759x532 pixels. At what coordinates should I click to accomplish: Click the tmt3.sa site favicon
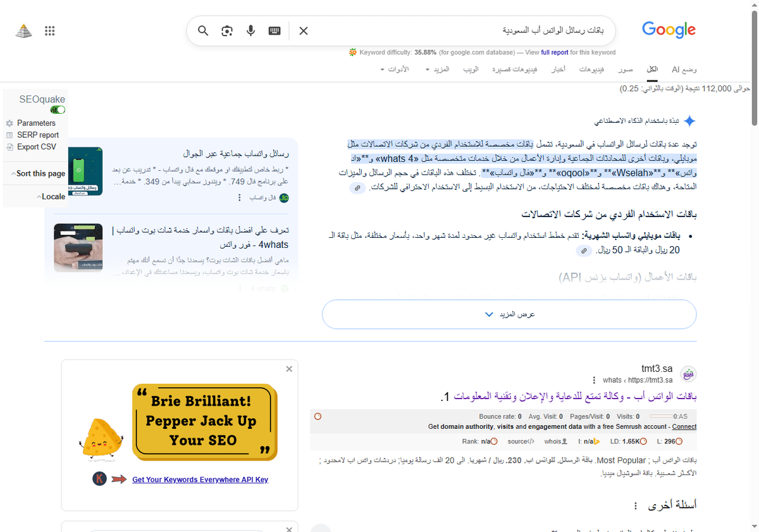point(688,374)
